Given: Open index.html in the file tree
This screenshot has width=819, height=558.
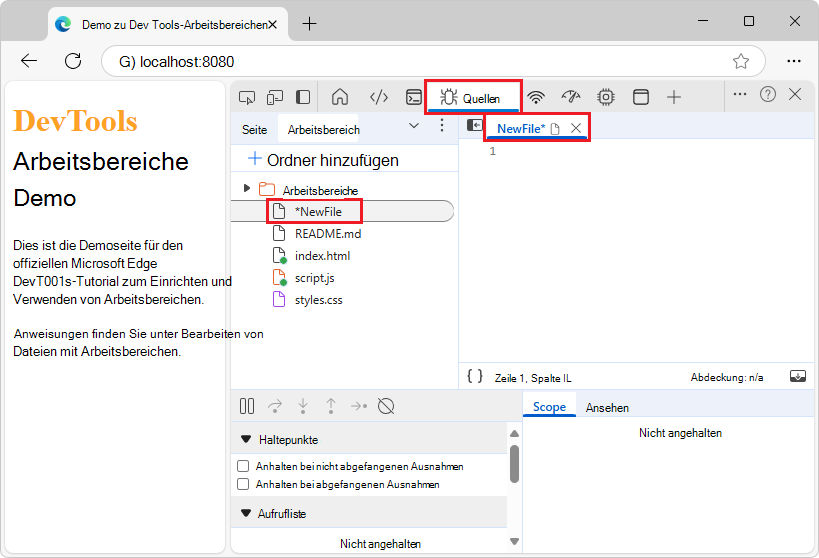Looking at the screenshot, I should pyautogui.click(x=322, y=256).
